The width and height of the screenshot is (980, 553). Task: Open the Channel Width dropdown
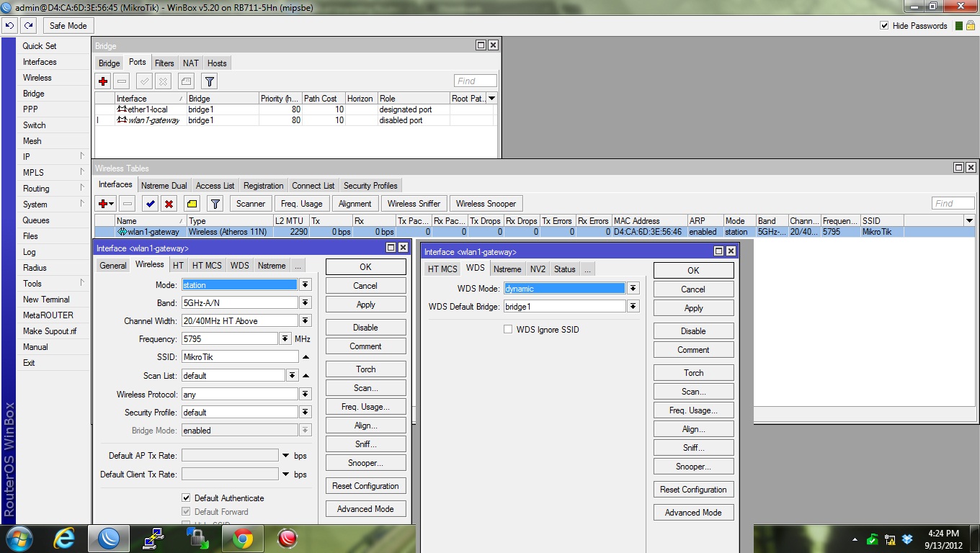click(306, 321)
